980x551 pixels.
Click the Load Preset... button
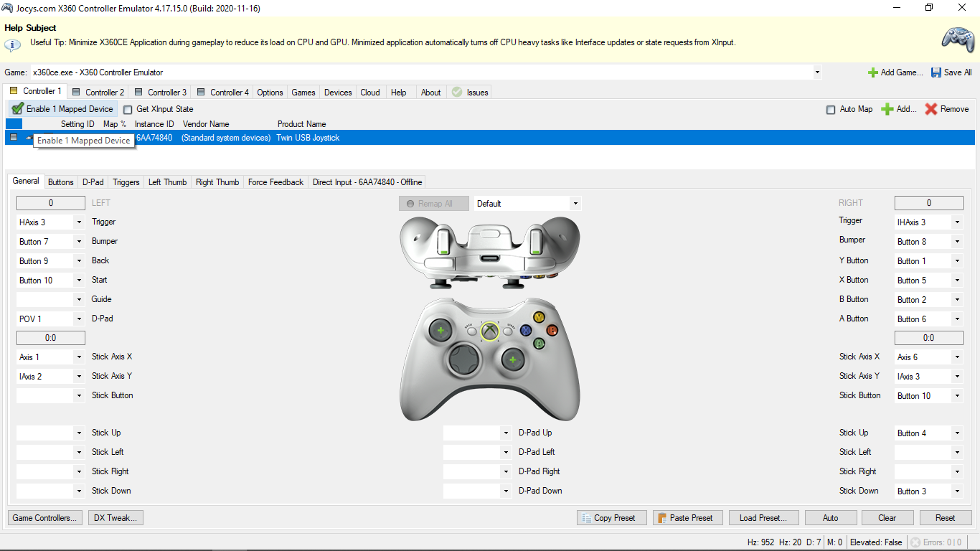pyautogui.click(x=763, y=518)
